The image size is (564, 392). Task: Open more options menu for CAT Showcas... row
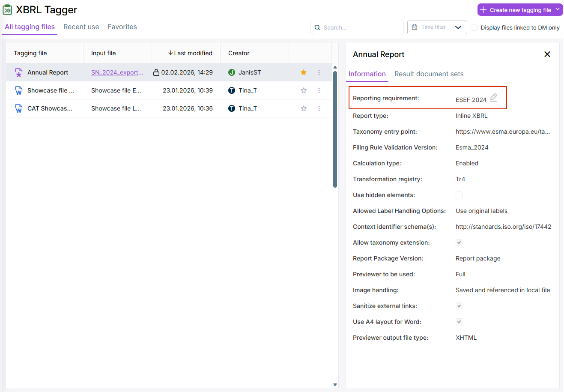pos(319,108)
